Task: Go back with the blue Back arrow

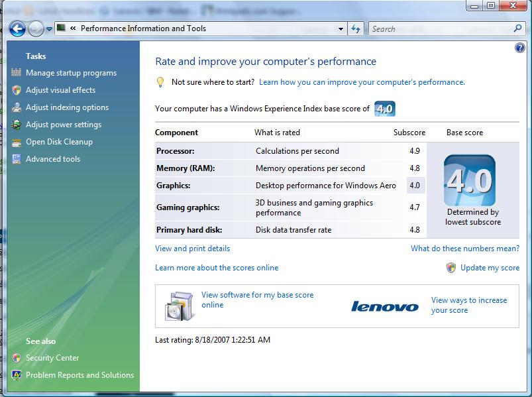Action: coord(17,29)
